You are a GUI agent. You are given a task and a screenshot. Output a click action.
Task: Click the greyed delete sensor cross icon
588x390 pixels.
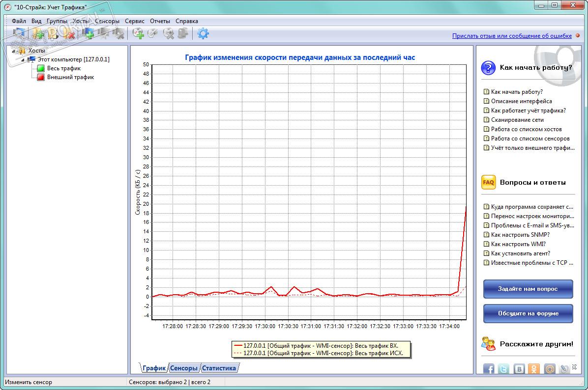pyautogui.click(x=168, y=34)
